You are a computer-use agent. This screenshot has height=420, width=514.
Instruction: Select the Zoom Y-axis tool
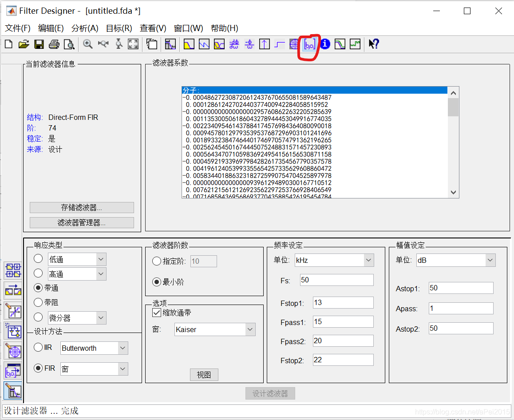[119, 44]
